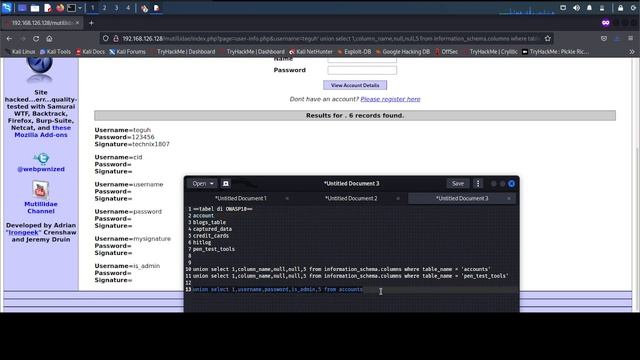Click the @webpwnized Twitter icon
Viewport: 640px width, 360px height.
pyautogui.click(x=41, y=158)
